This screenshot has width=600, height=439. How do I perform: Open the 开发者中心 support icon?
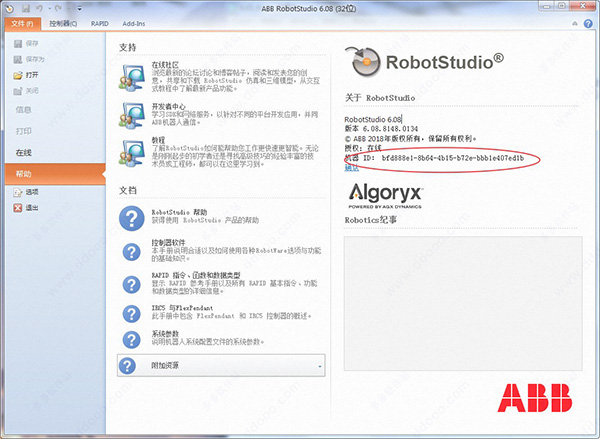[x=132, y=115]
